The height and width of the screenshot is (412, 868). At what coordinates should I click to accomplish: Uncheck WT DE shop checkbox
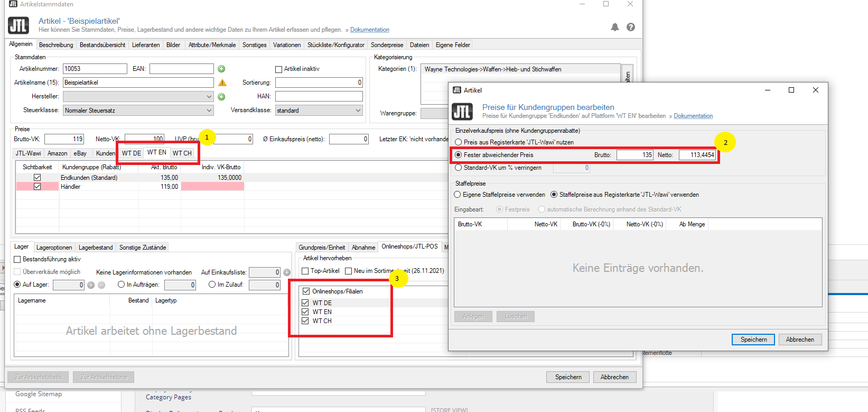305,303
